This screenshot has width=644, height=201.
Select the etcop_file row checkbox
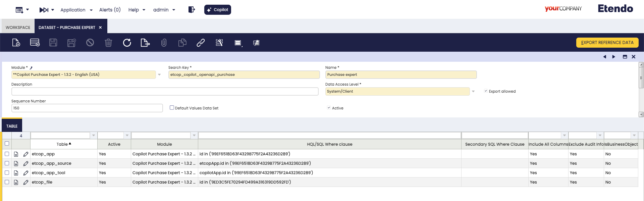[x=7, y=182]
